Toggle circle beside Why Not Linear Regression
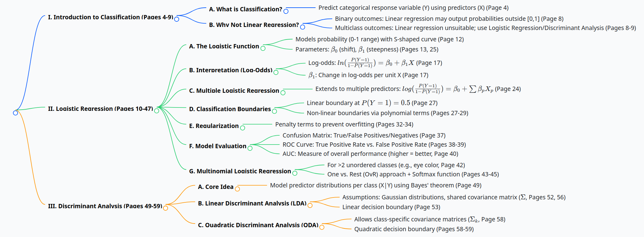Screen dimensions: 644x237 click(303, 27)
